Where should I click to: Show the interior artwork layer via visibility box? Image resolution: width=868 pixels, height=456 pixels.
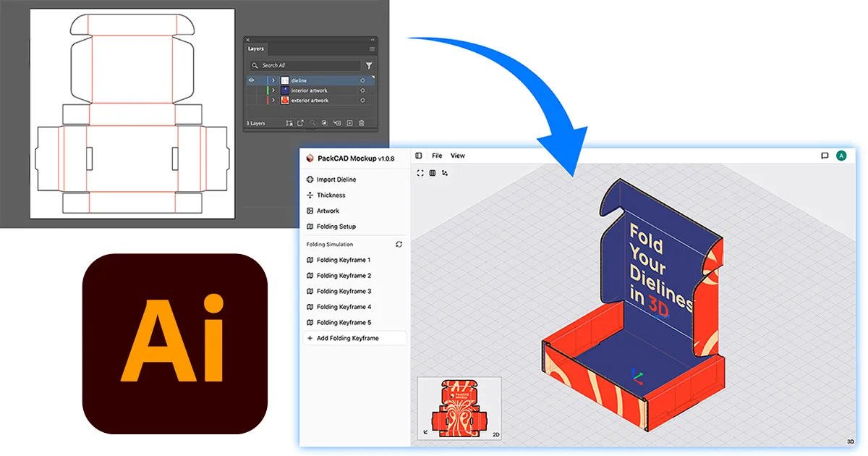pyautogui.click(x=251, y=90)
